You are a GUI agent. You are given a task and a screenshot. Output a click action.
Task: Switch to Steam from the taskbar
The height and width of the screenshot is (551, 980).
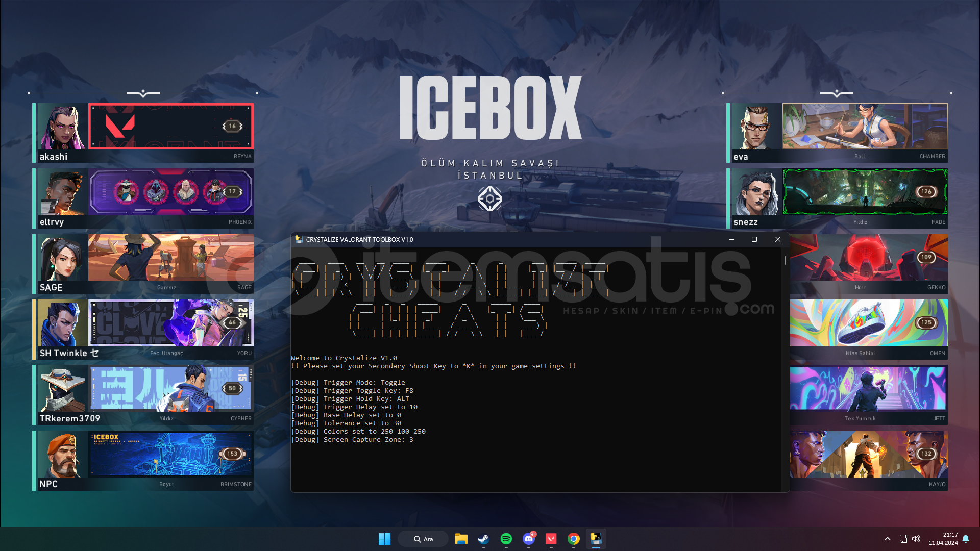(483, 539)
